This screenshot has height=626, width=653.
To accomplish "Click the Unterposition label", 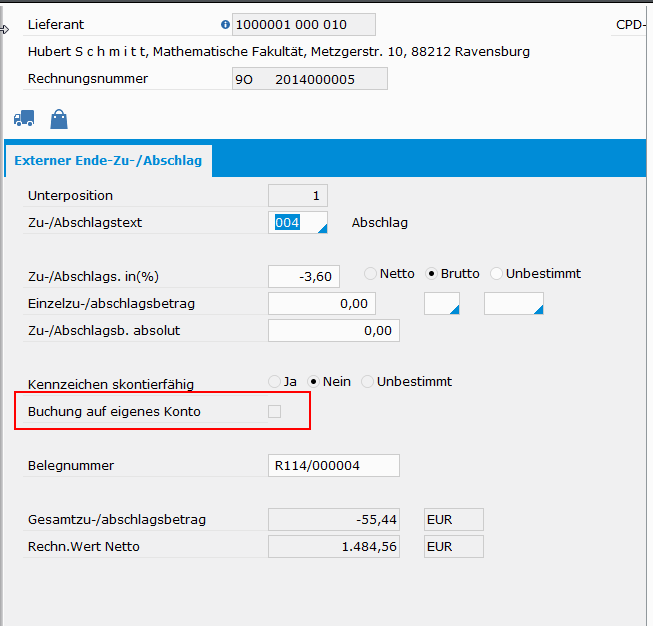I will 70,195.
